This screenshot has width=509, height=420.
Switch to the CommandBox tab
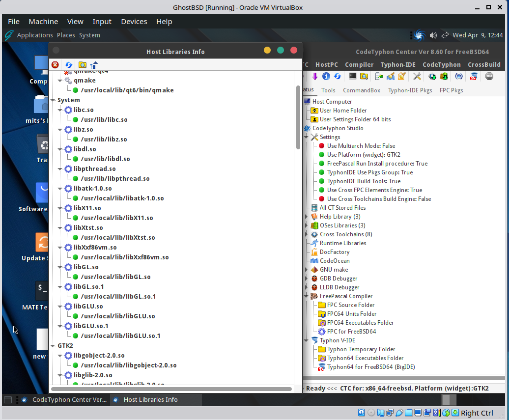(362, 90)
